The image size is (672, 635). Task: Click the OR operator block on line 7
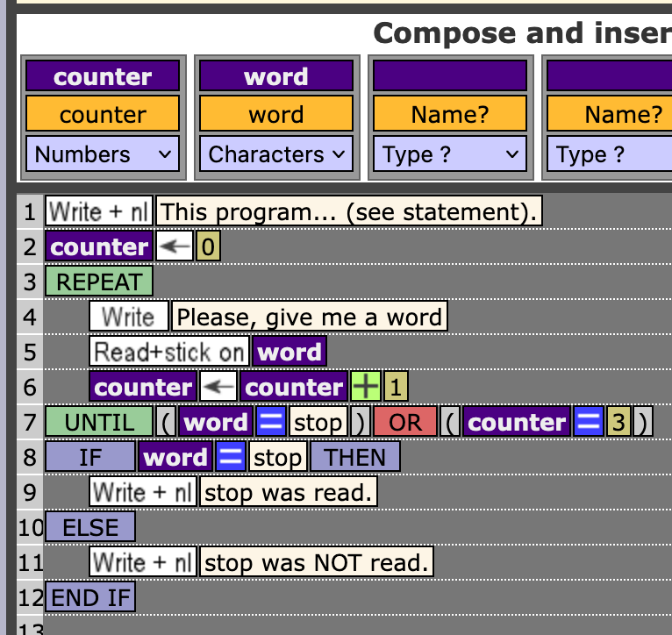pos(405,423)
